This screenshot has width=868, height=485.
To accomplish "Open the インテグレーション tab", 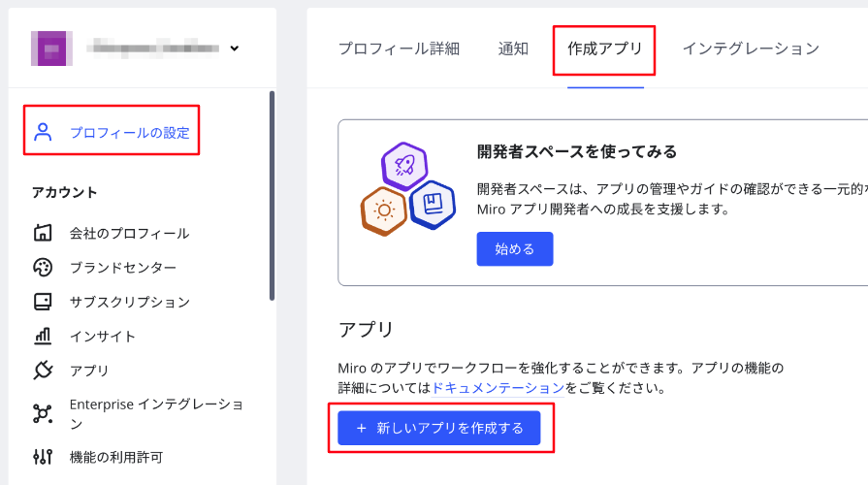I will (x=751, y=48).
